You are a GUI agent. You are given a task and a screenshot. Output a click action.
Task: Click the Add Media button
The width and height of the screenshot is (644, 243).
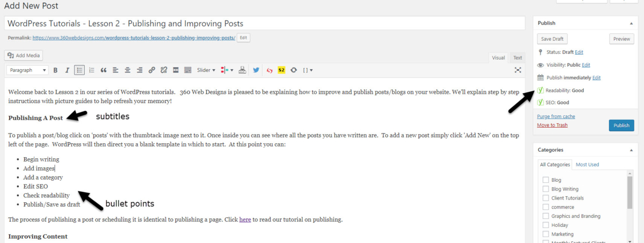24,55
